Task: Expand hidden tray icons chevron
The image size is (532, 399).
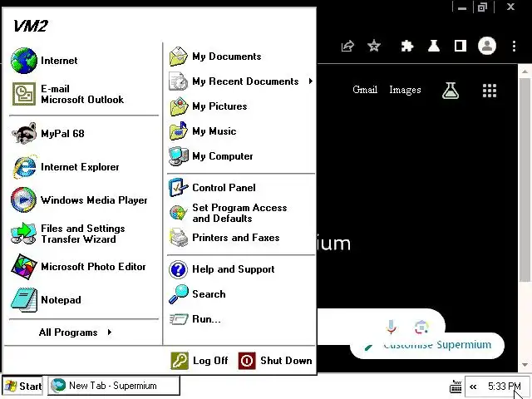Action: click(473, 387)
